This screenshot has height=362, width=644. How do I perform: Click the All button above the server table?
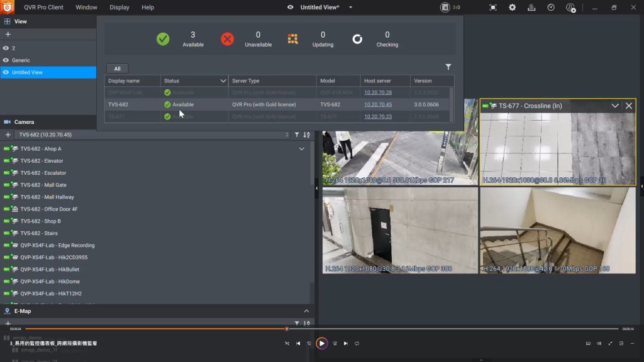[x=117, y=69]
